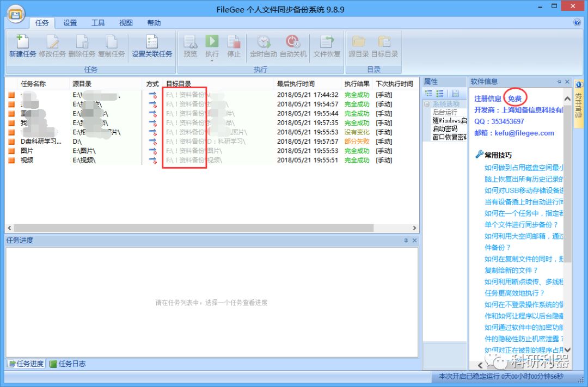Viewport: 588px width, 387px height.
Task: Open the FileGee application menu orb
Action: [16, 15]
